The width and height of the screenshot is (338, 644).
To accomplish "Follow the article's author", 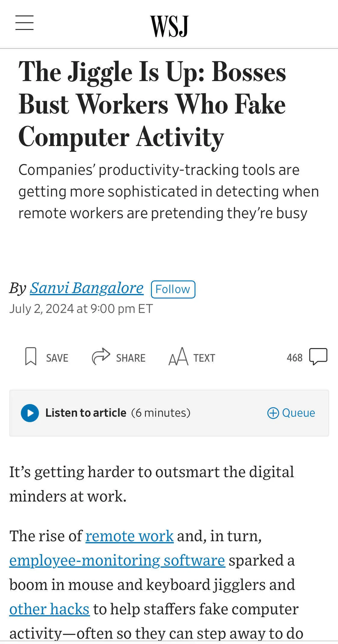I will [173, 289].
